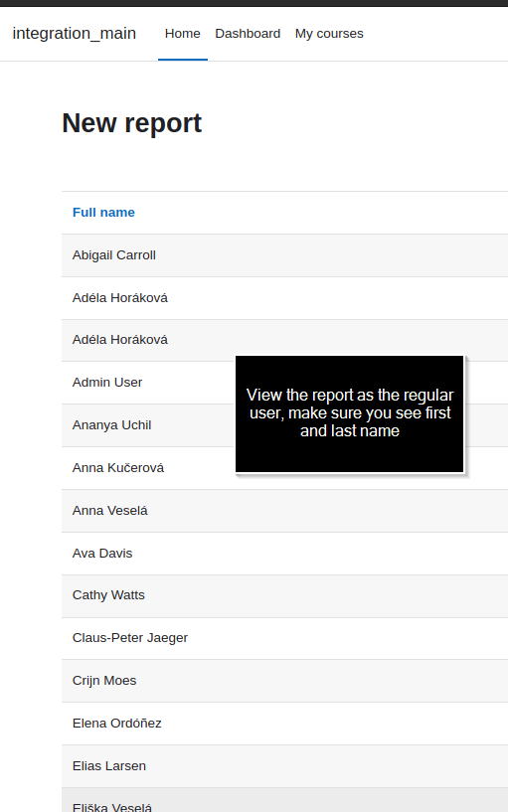Click the Ananya Uchil row
508x812 pixels.
coord(147,425)
